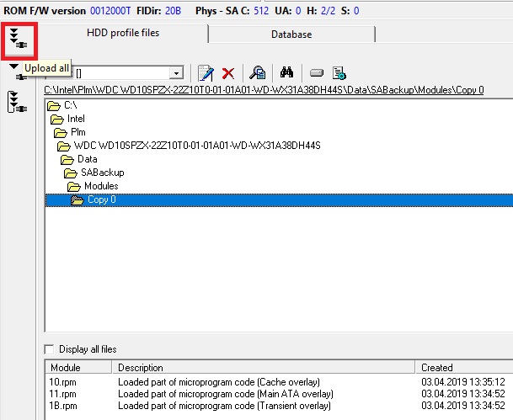Enable the Display all files checkbox

coord(50,349)
